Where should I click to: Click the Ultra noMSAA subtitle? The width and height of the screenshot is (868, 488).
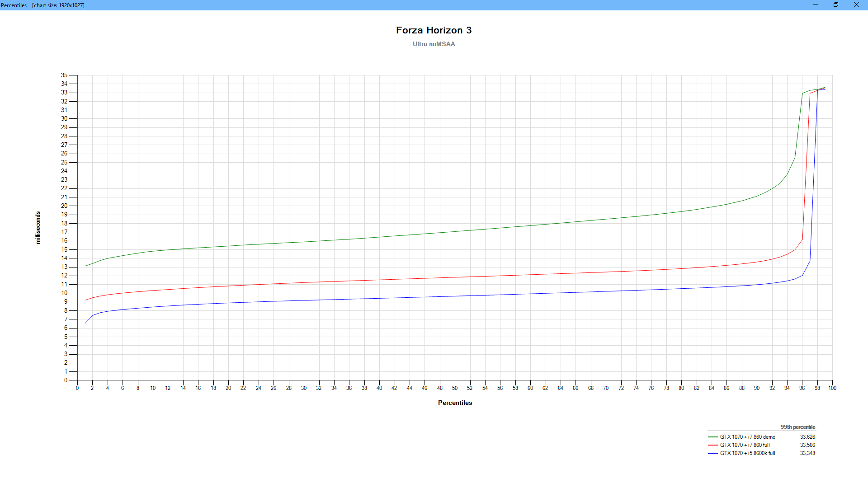point(434,44)
